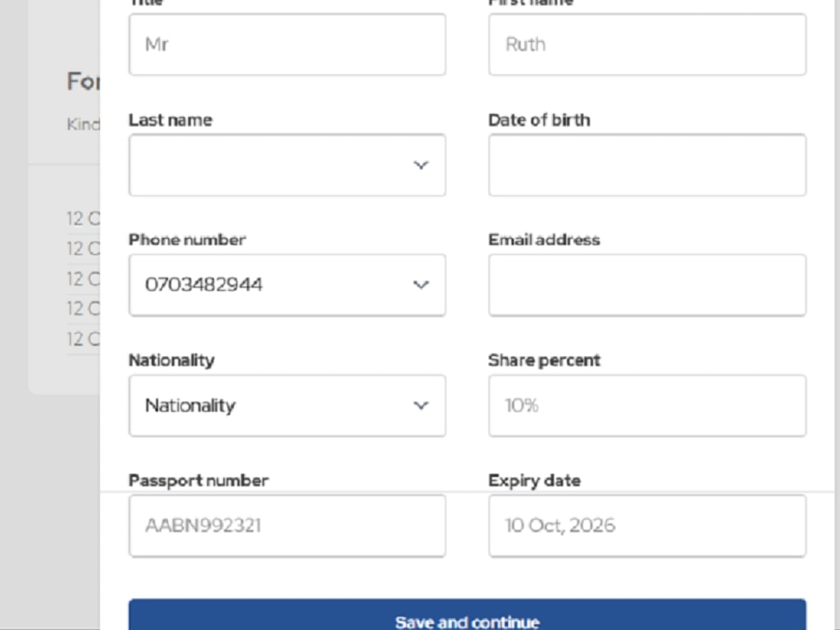Click the Date of birth input box
The height and width of the screenshot is (630, 840).
tap(647, 165)
